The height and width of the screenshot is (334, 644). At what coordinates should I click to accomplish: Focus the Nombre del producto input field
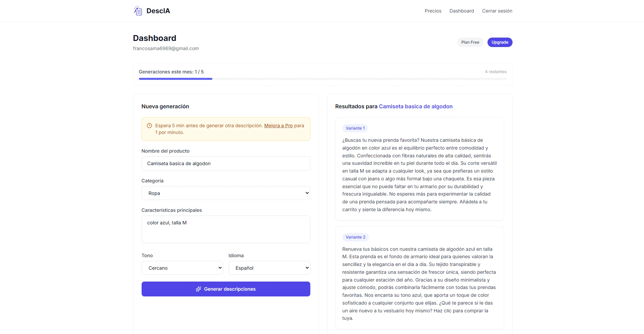tap(226, 163)
